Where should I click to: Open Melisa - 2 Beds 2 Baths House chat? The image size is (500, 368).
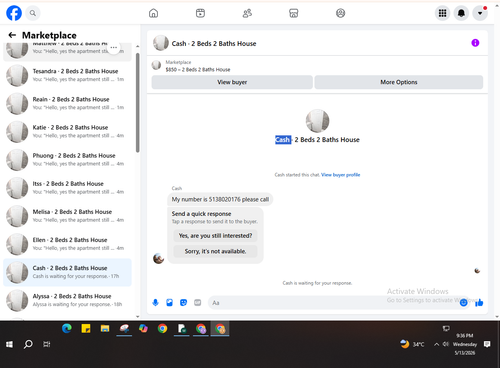pyautogui.click(x=67, y=216)
